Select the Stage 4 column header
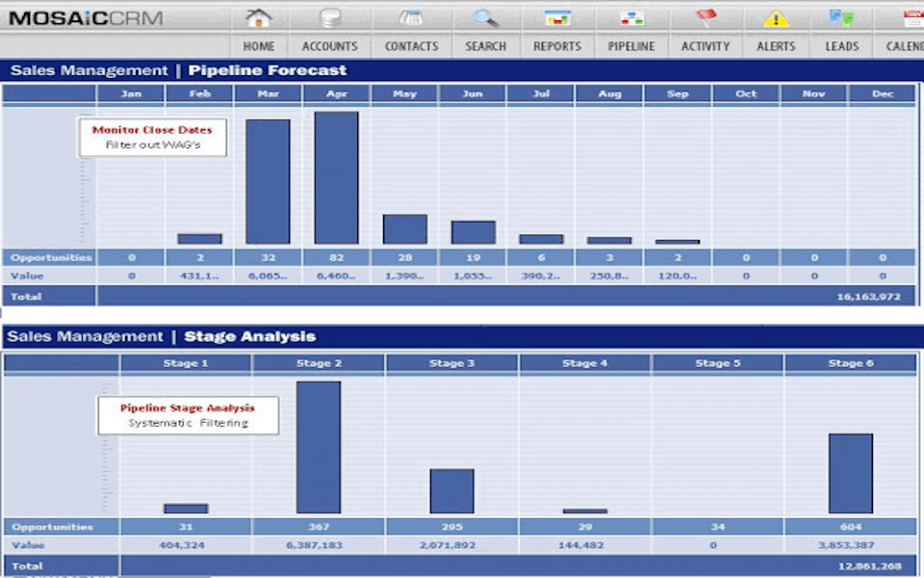924x578 pixels. click(x=584, y=363)
